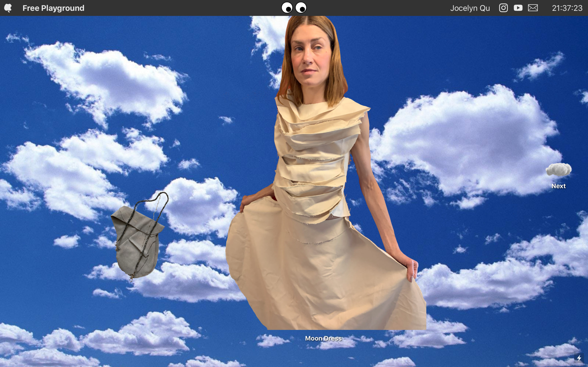
Task: Click empty menu bar space left of googly eyes
Action: click(x=182, y=8)
